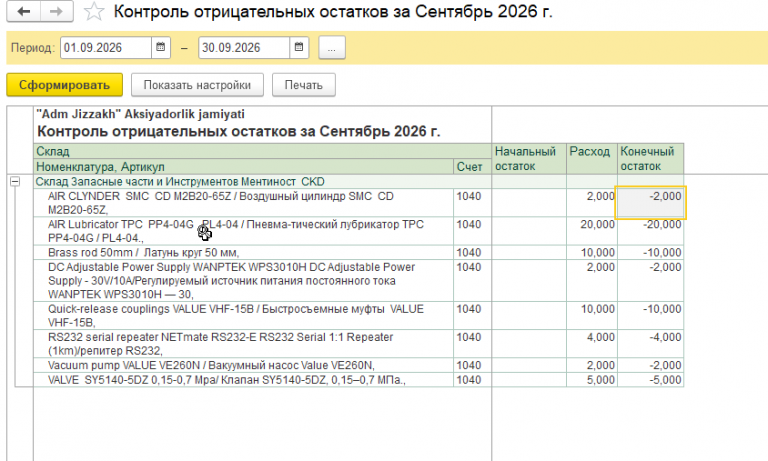Click the Счет column header
This screenshot has height=461, width=768.
[x=472, y=167]
